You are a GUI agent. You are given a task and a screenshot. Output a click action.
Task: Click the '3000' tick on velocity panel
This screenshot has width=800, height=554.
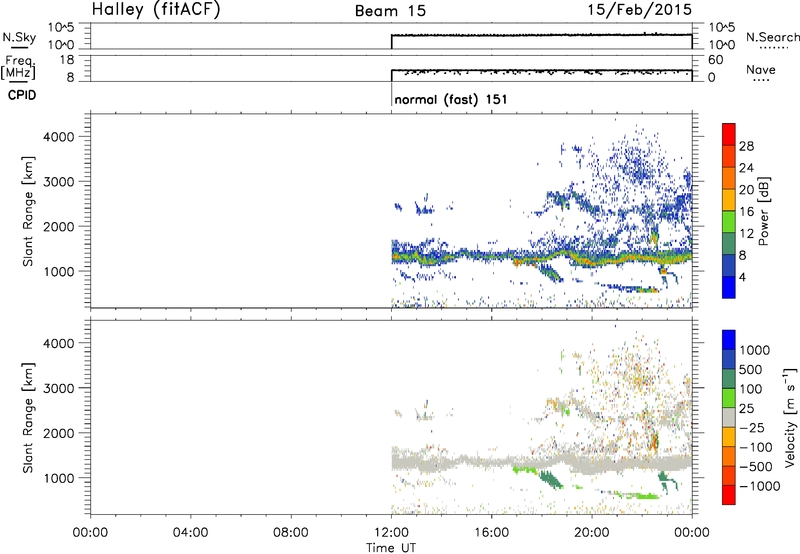(59, 388)
